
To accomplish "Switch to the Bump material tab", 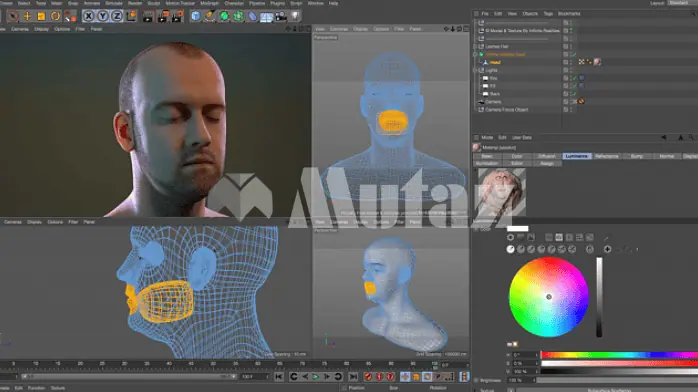I will click(637, 156).
